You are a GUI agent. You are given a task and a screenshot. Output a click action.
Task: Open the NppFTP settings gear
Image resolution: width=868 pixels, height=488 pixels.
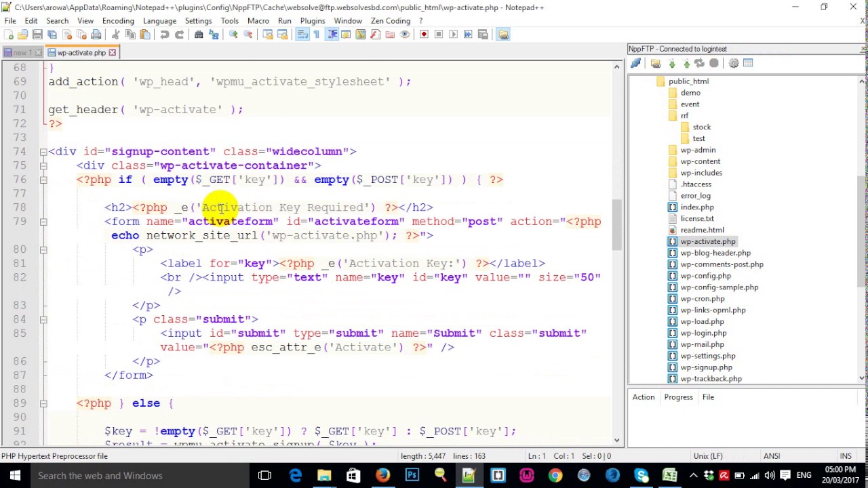click(x=734, y=63)
